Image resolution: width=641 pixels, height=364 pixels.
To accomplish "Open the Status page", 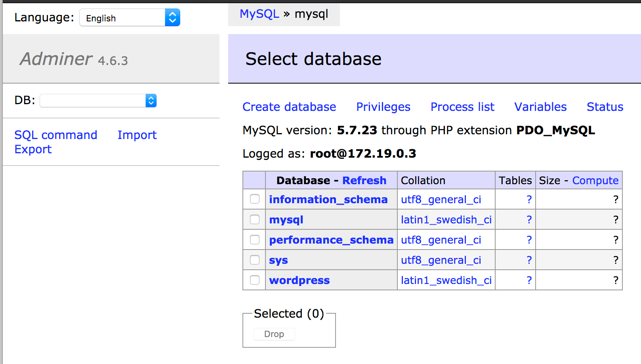I will coord(605,107).
